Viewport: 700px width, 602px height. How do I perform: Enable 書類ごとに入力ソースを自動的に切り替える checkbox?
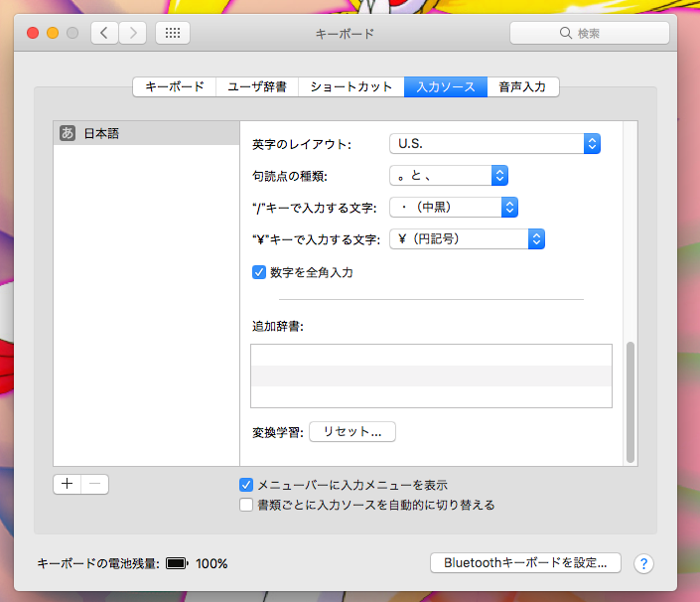246,505
